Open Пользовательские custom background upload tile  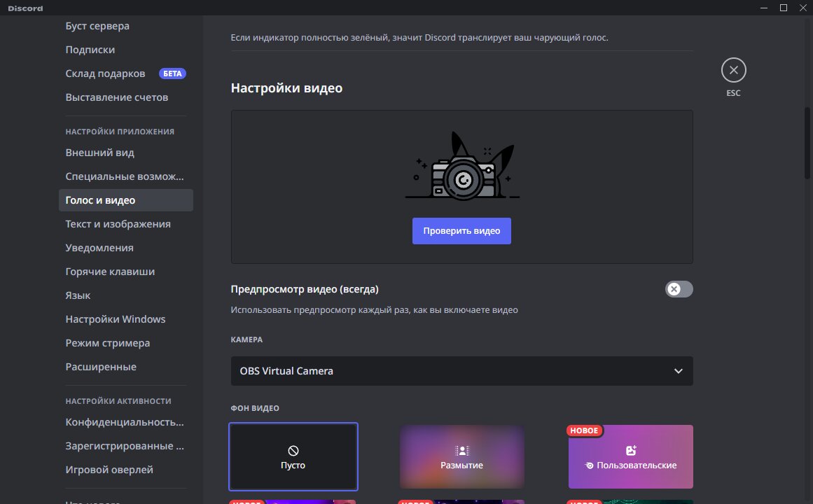(x=630, y=457)
